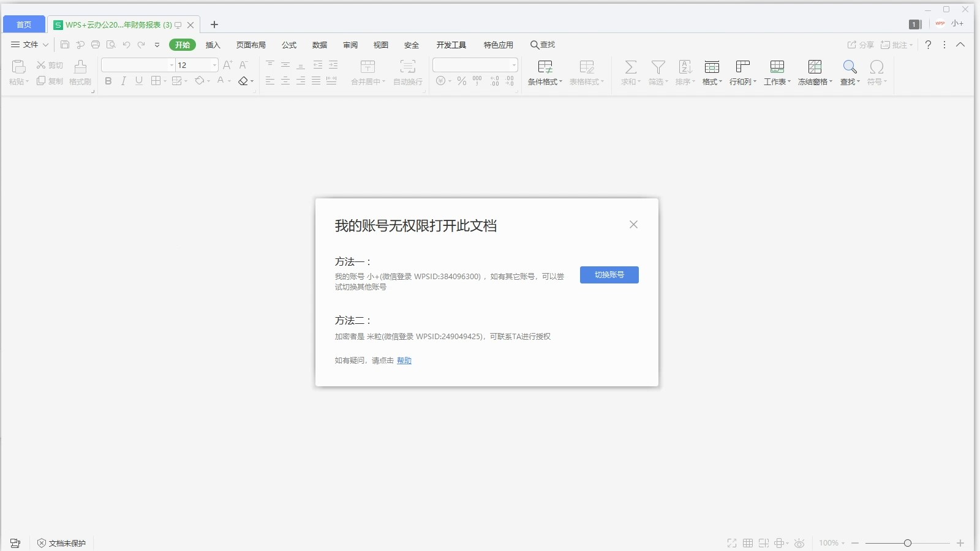Click the Copy (复制) icon

[x=41, y=81]
